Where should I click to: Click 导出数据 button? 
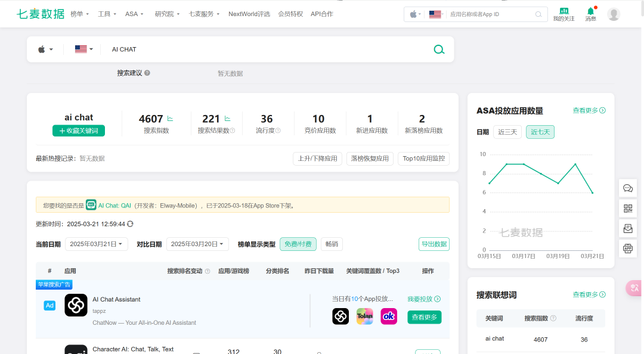pyautogui.click(x=434, y=244)
